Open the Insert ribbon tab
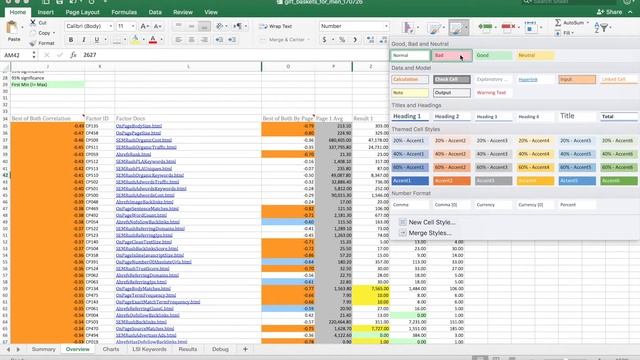640x360 pixels. click(x=46, y=12)
